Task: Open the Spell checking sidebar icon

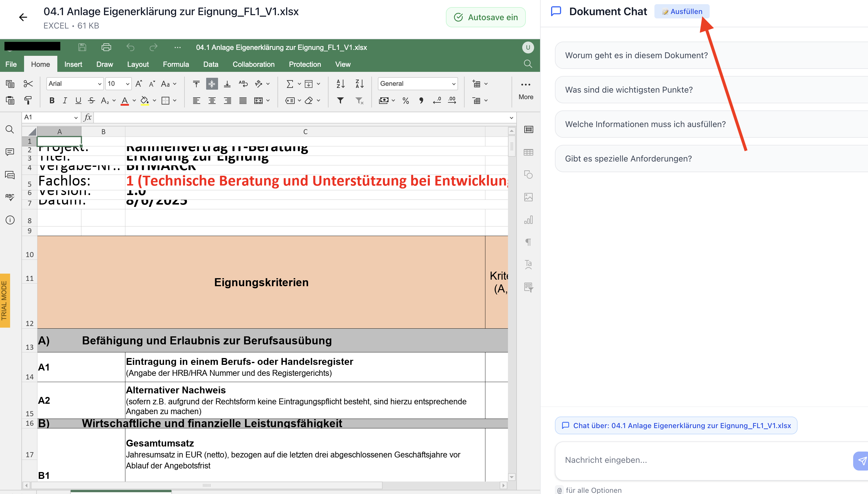Action: 10,197
